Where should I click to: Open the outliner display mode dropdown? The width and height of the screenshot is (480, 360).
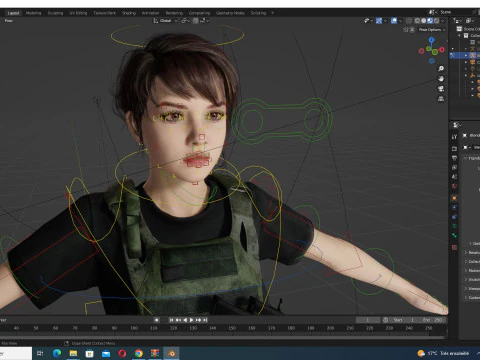458,21
